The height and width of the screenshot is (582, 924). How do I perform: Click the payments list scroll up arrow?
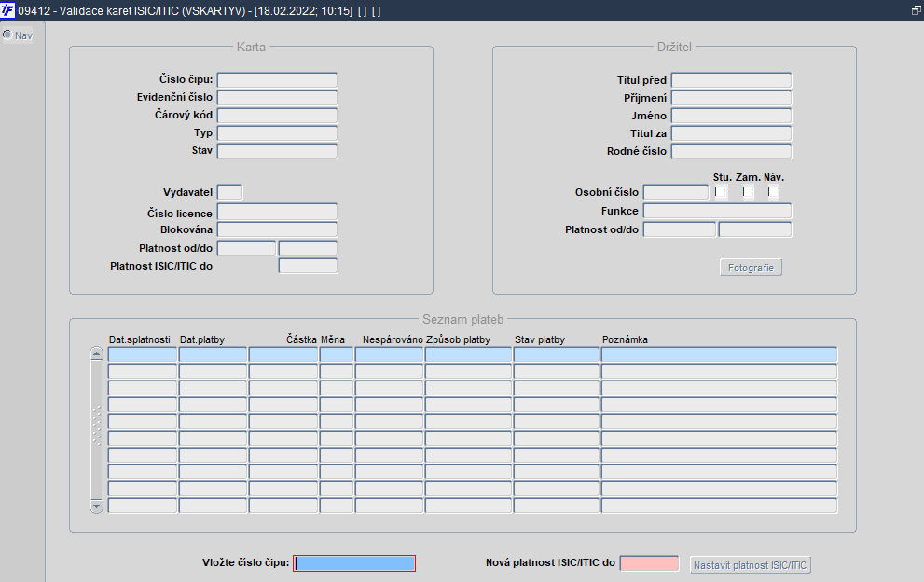[97, 353]
